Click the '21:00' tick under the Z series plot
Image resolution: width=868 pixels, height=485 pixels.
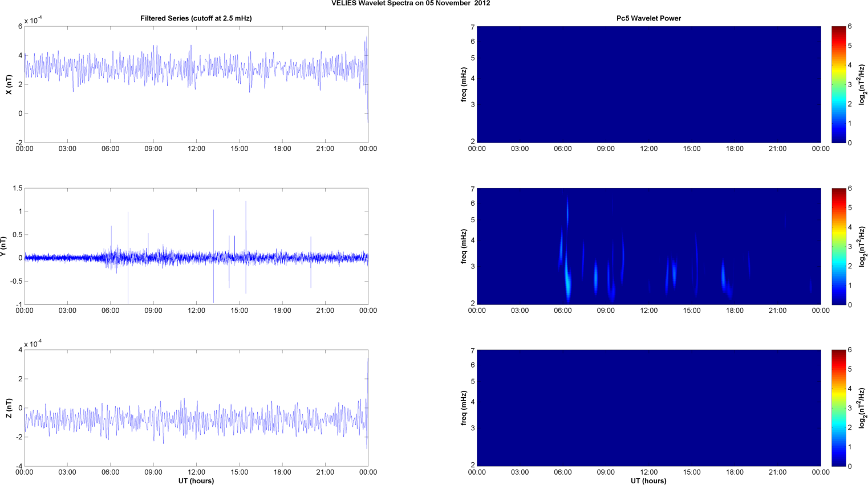[325, 472]
